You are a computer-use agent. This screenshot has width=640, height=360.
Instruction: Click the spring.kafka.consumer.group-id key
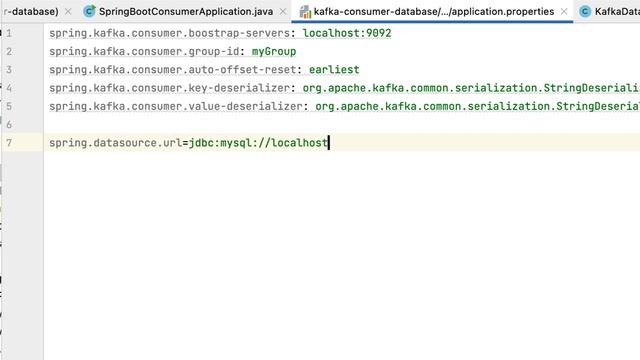[144, 52]
